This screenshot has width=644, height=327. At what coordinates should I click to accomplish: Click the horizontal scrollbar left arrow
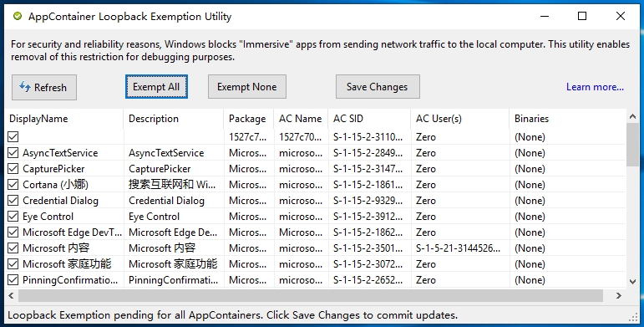[x=11, y=295]
